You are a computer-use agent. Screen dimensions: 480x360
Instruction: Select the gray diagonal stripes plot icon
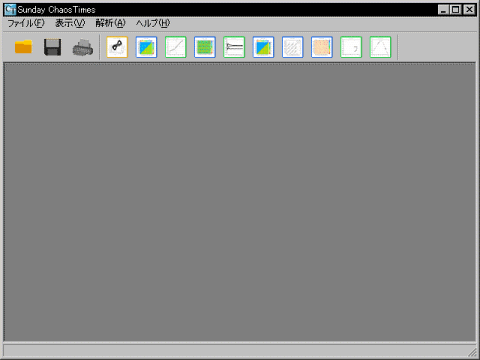[x=293, y=47]
